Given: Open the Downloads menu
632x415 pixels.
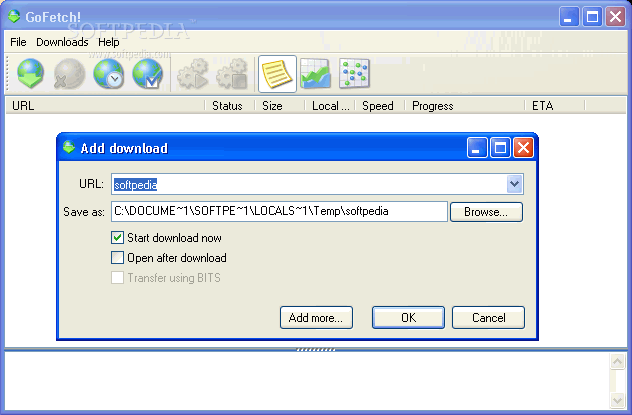Looking at the screenshot, I should pyautogui.click(x=62, y=42).
